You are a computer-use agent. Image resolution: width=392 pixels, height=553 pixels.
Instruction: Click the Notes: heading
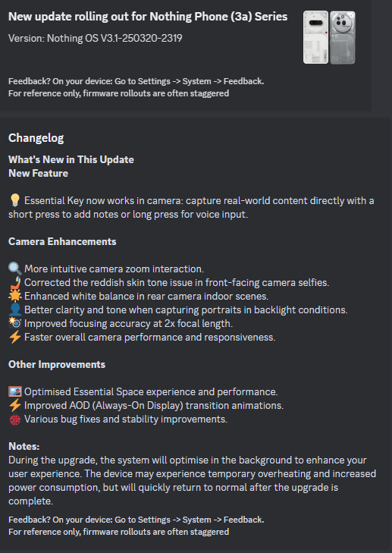(24, 446)
